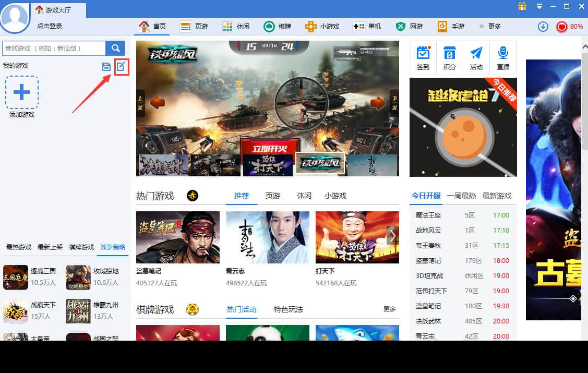Select the 热门活动 tab
Image resolution: width=588 pixels, height=373 pixels.
[x=242, y=309]
